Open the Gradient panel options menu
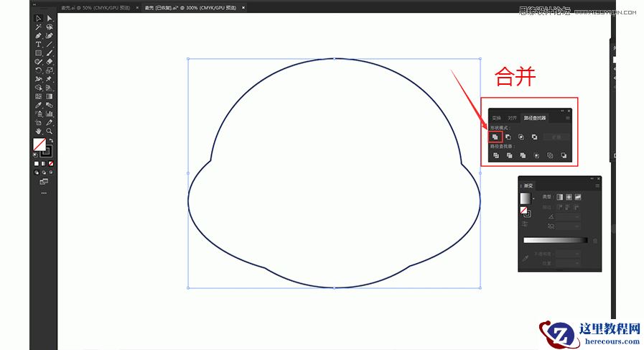Viewport: 644px width, 350px height. (x=597, y=186)
